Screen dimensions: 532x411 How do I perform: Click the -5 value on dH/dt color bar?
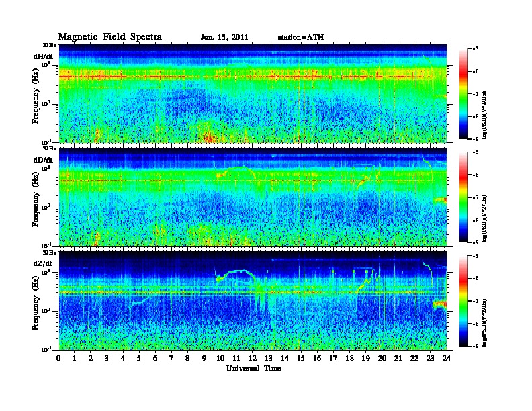pyautogui.click(x=475, y=49)
